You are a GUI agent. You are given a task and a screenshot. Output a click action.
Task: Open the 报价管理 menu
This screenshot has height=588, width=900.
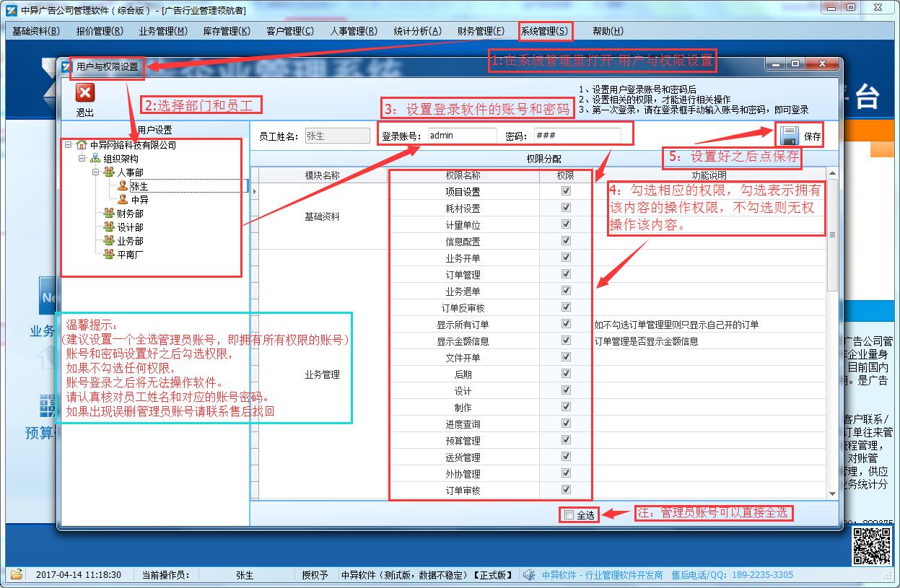(99, 31)
